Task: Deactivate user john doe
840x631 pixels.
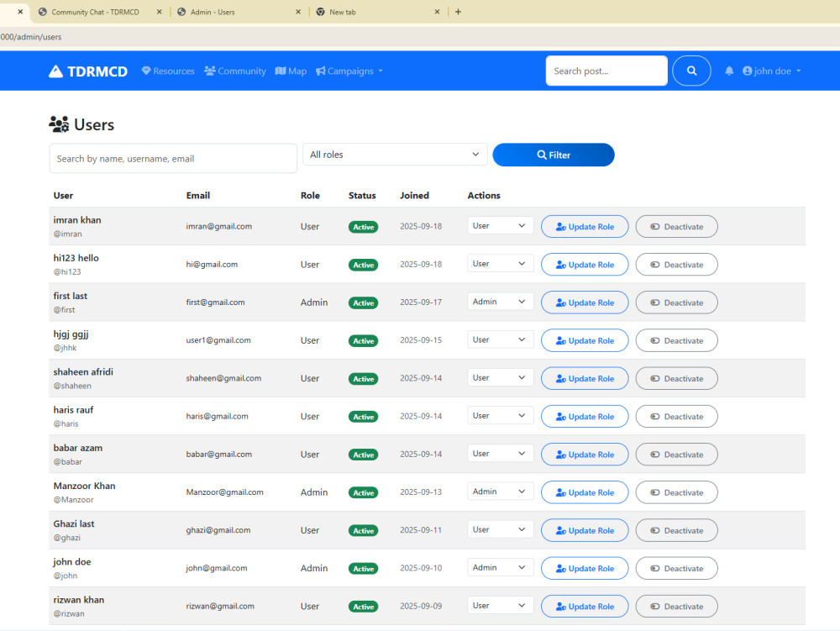Action: 676,568
